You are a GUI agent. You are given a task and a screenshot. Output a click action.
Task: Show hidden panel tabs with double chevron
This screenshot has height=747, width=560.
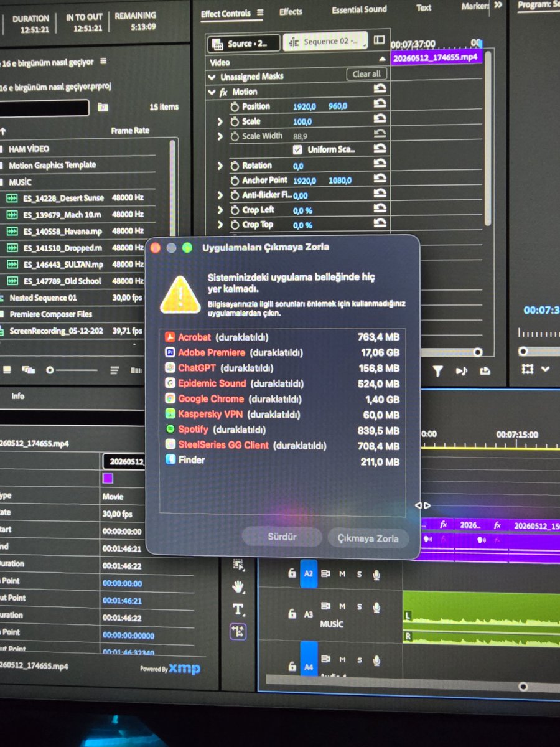pyautogui.click(x=498, y=6)
